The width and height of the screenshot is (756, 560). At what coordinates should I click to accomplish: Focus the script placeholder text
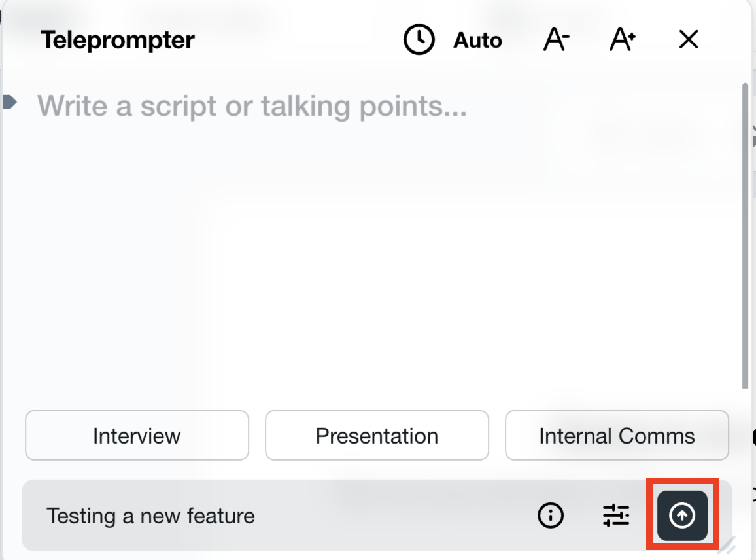click(x=252, y=105)
